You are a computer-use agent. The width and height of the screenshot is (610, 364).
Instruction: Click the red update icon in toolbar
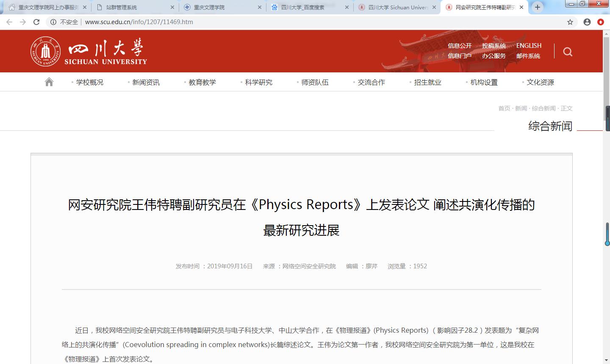[x=601, y=22]
